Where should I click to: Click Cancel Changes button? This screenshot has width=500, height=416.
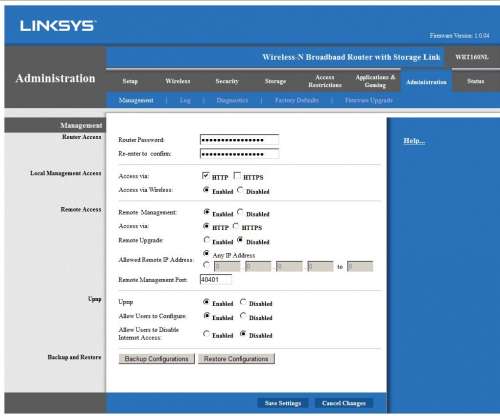pos(344,403)
